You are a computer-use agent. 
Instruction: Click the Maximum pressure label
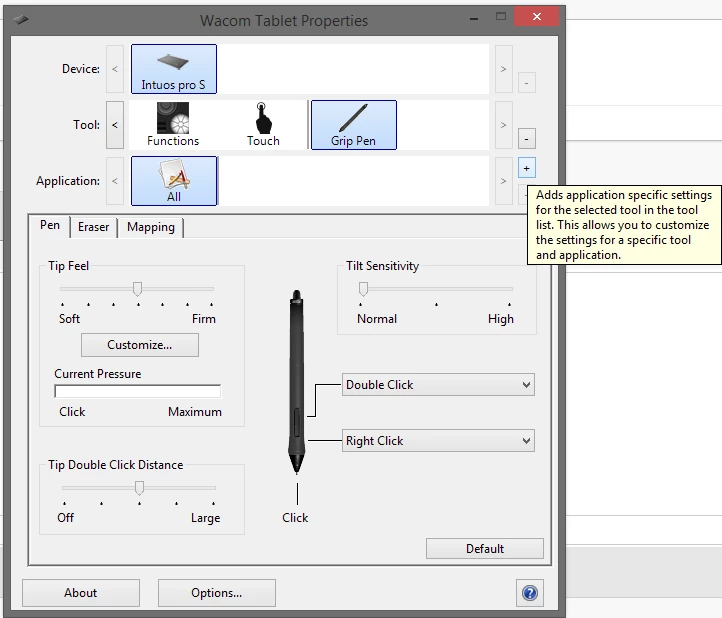(x=195, y=412)
